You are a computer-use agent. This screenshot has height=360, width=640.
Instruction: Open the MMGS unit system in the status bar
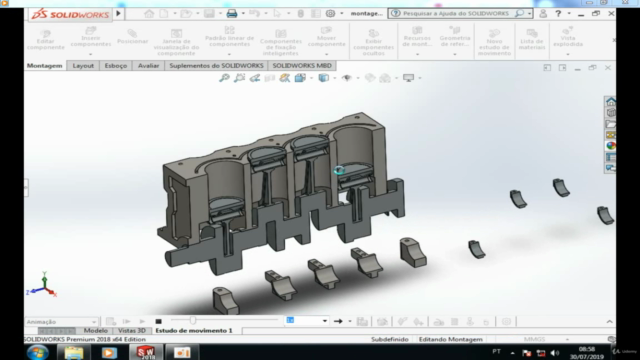tap(534, 339)
